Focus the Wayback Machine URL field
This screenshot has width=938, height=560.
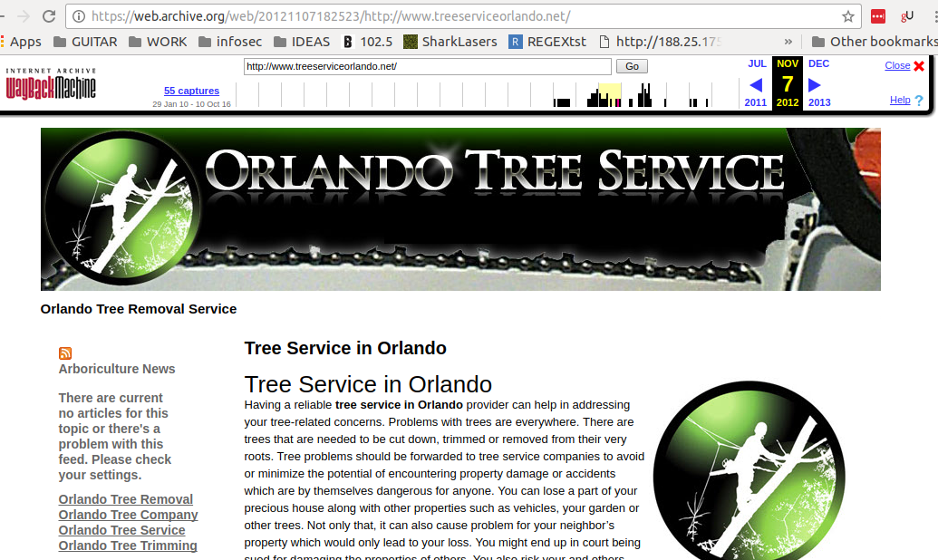pyautogui.click(x=427, y=66)
